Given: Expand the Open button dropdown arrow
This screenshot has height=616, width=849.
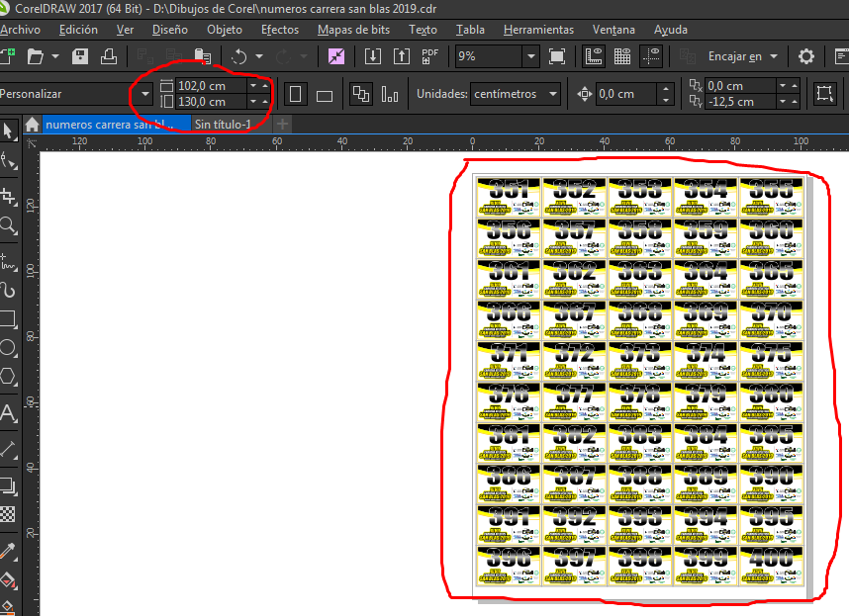Looking at the screenshot, I should [x=55, y=56].
